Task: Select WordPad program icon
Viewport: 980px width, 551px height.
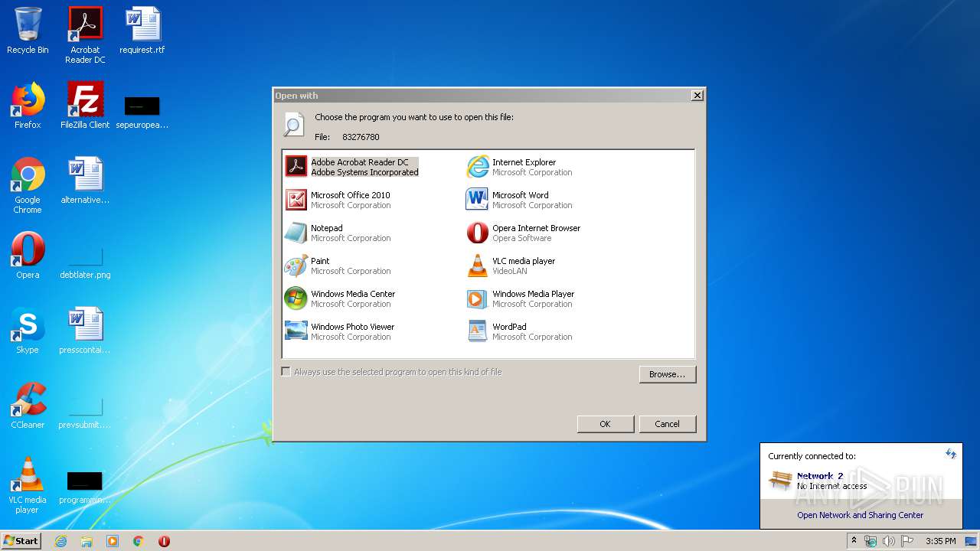Action: (x=478, y=331)
